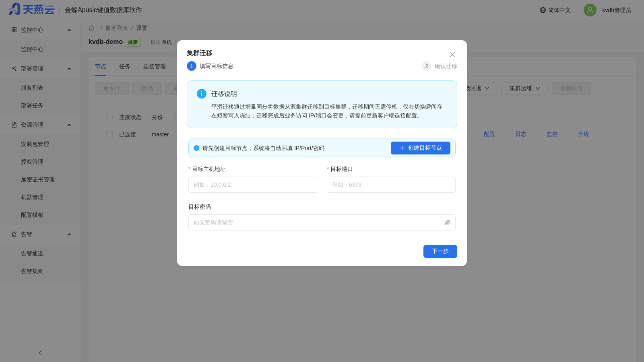Check the table header select-all checkbox
This screenshot has height=362, width=644.
[109, 117]
